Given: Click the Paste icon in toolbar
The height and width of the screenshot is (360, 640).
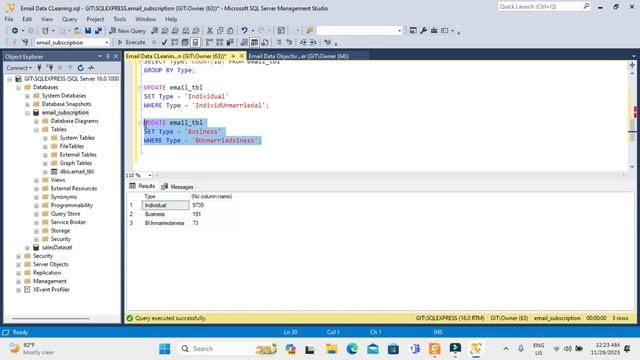Looking at the screenshot, I should pos(230,31).
